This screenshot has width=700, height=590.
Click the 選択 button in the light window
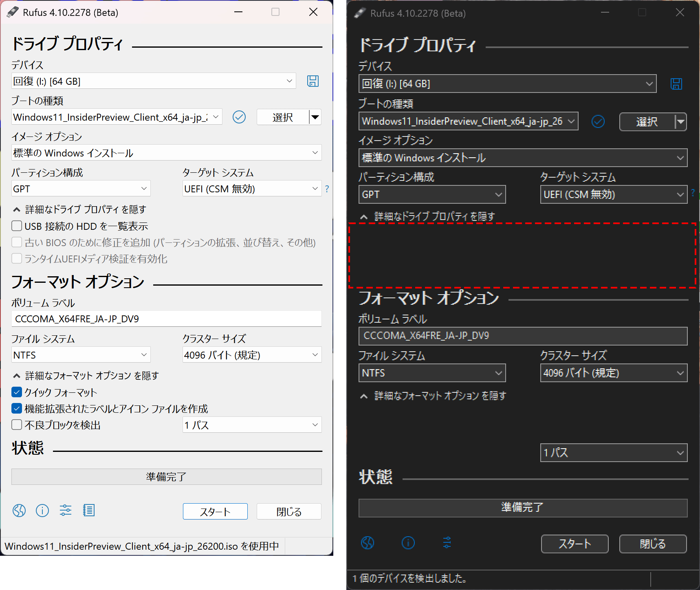click(283, 117)
